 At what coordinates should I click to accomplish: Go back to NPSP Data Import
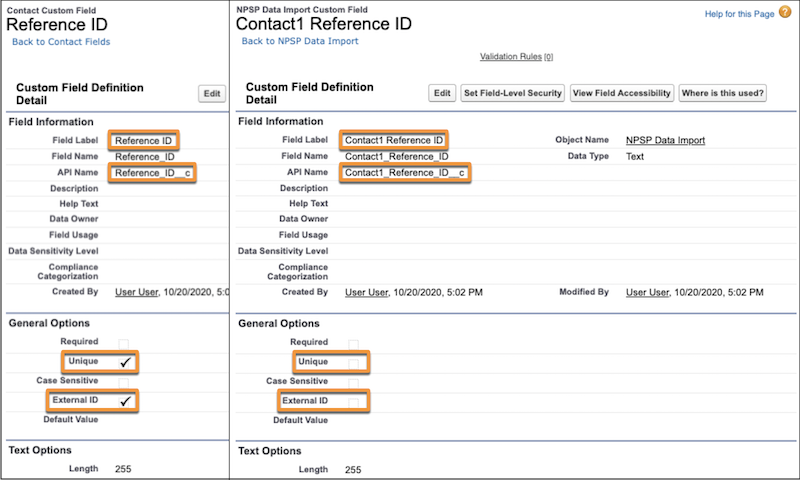(300, 41)
